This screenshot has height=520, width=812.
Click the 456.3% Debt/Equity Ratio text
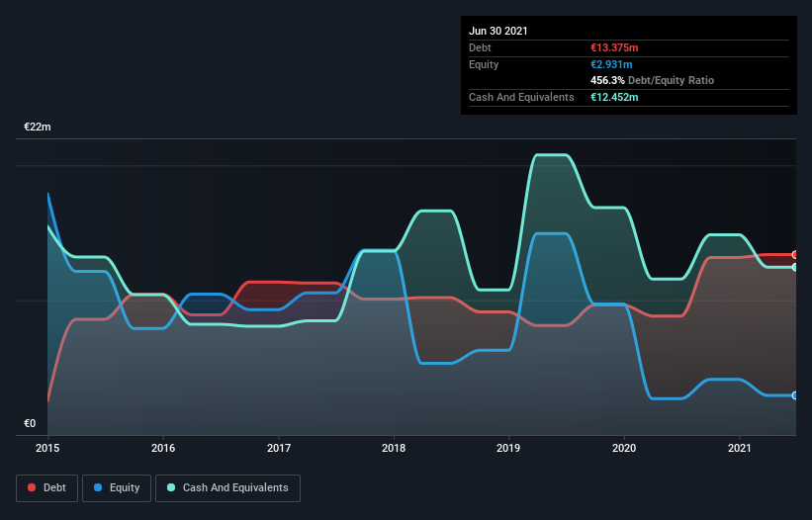652,81
